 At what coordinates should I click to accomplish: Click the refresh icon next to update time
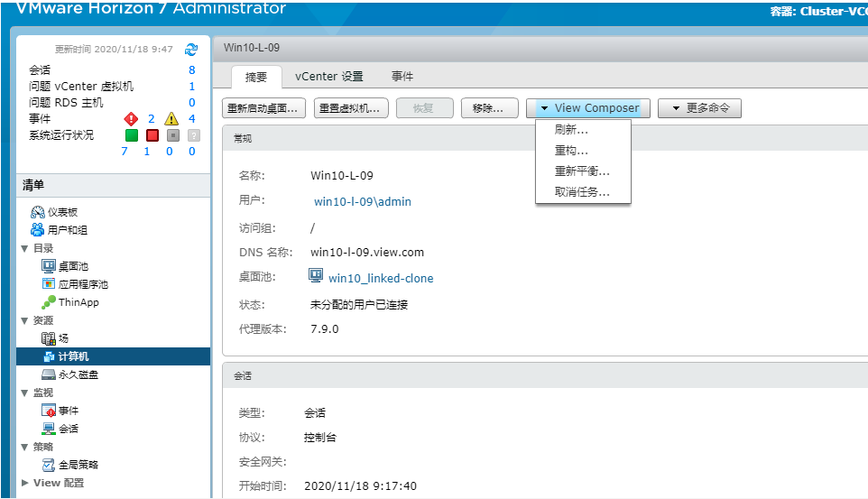click(x=191, y=50)
